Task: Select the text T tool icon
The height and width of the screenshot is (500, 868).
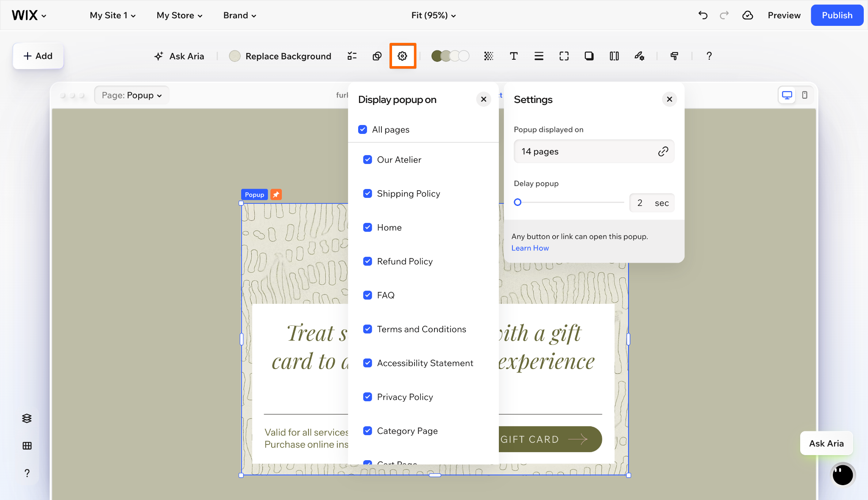Action: coord(514,56)
